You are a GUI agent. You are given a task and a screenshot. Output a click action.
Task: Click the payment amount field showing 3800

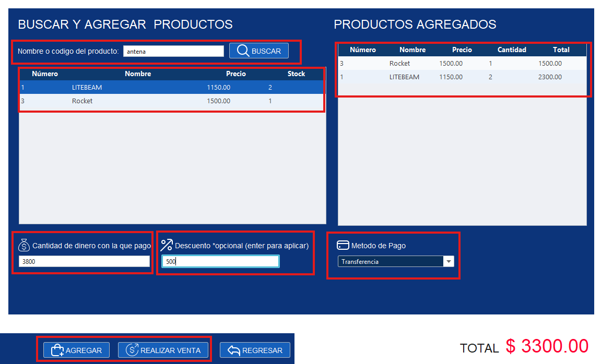(x=82, y=260)
